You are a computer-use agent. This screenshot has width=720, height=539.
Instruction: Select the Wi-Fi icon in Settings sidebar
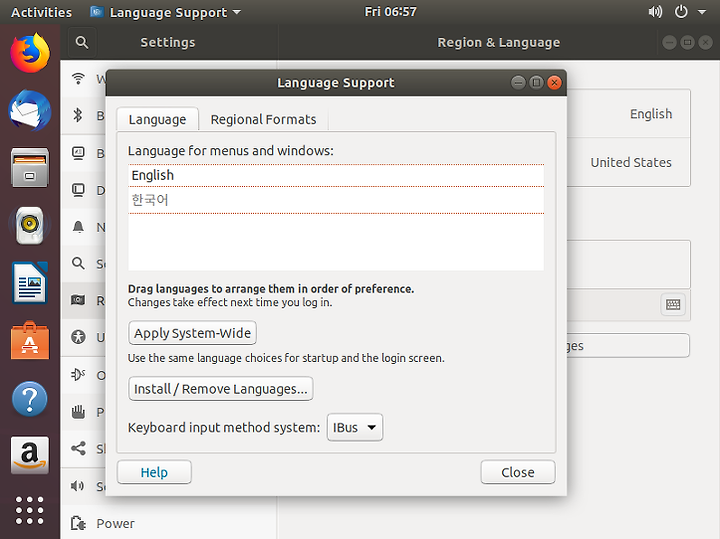pos(79,79)
